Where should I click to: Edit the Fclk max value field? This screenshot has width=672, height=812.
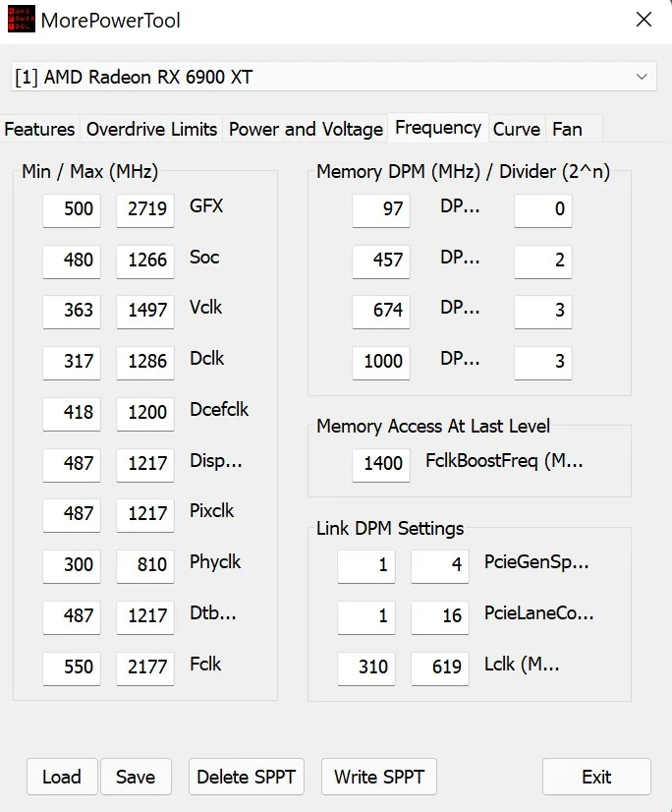[145, 667]
